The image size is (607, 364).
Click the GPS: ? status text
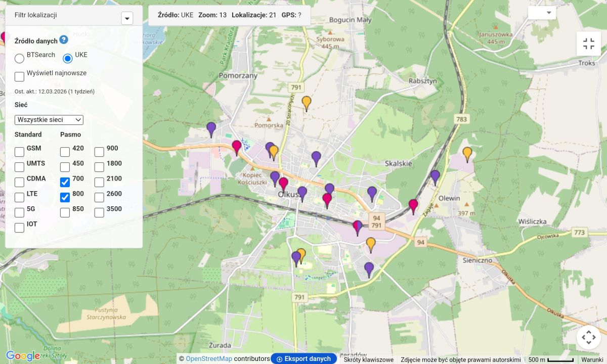291,15
